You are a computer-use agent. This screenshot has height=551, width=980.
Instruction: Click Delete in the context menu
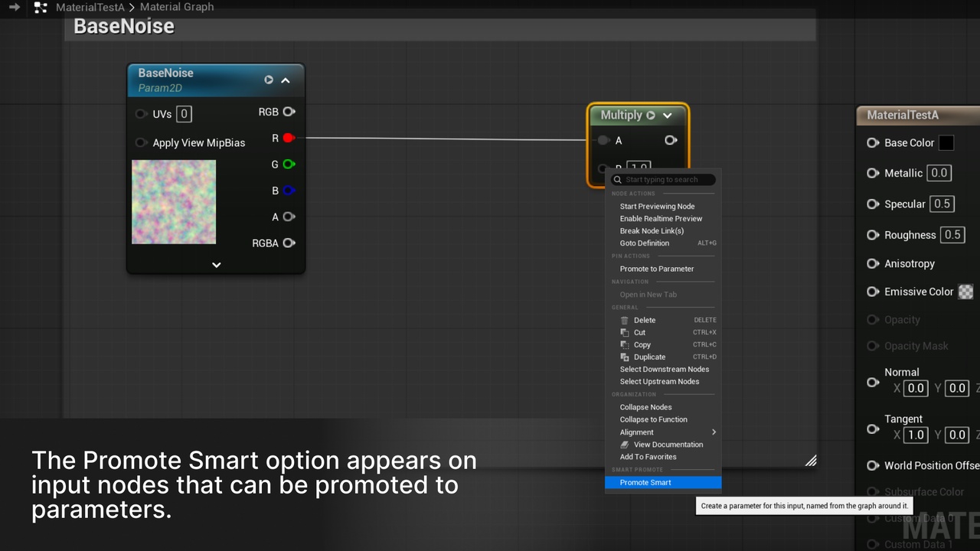(663, 321)
